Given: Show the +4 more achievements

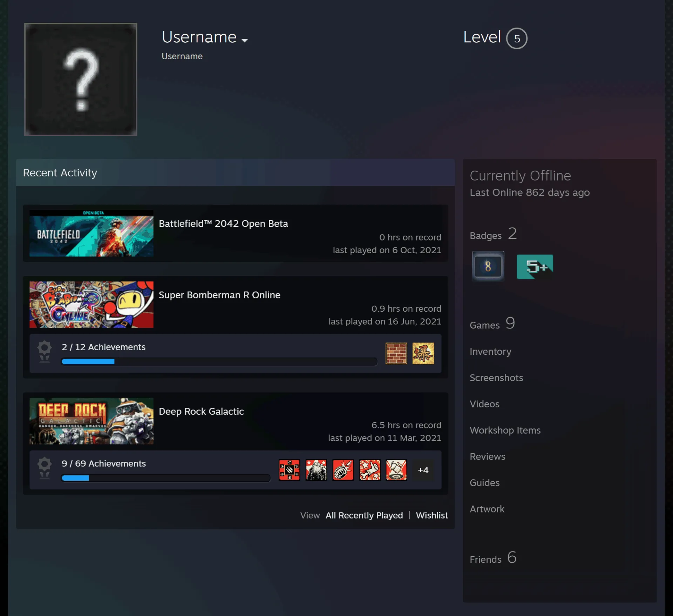Looking at the screenshot, I should coord(423,470).
